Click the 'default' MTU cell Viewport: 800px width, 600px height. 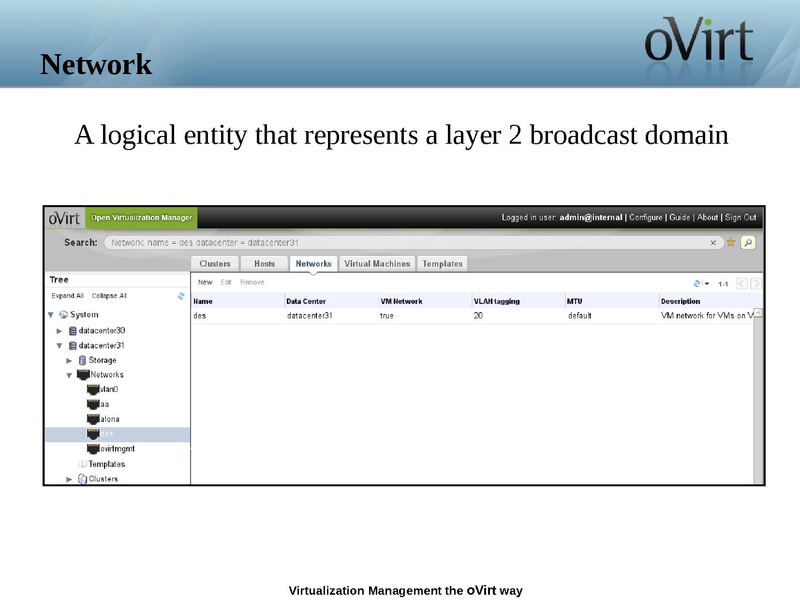pos(580,316)
